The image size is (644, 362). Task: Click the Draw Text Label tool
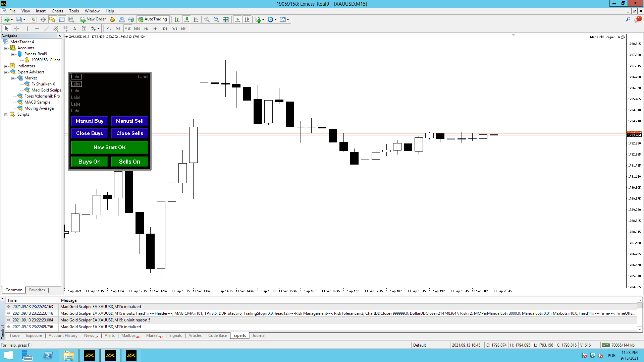(x=84, y=29)
